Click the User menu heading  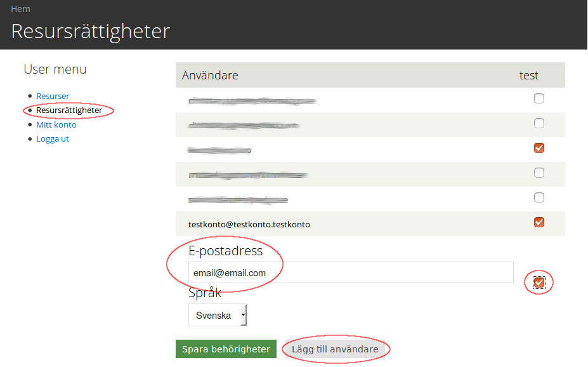tap(55, 69)
